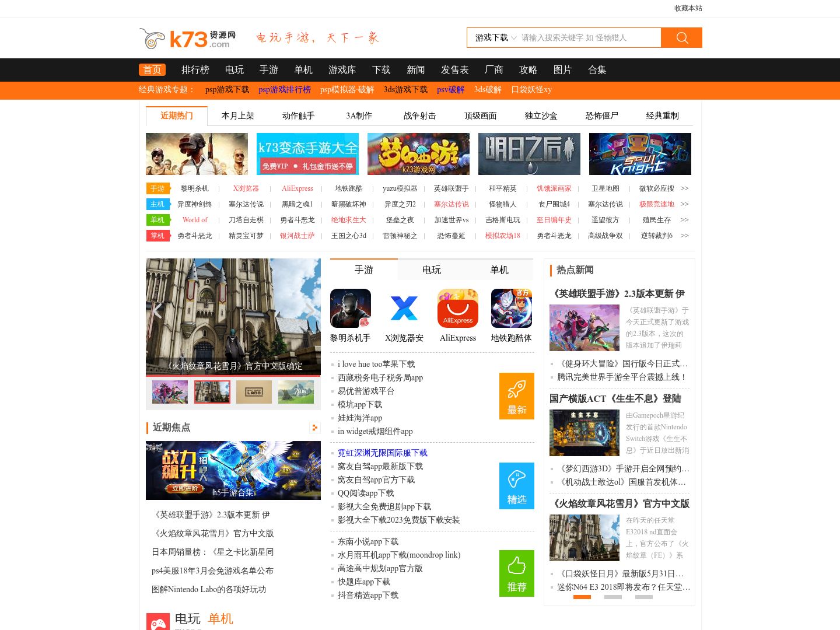
Task: Click the 近期焦点 more arrow icon
Action: [315, 428]
